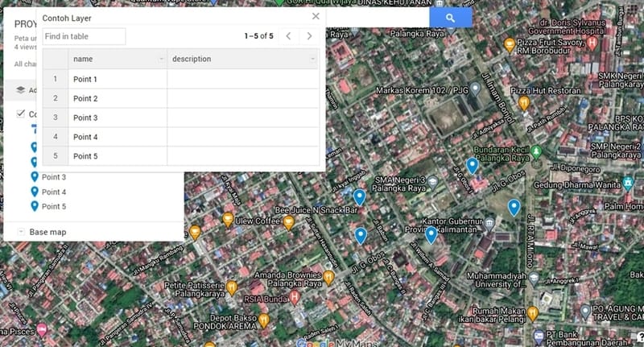Click description cell of Point 1
644x347 pixels.
click(243, 79)
